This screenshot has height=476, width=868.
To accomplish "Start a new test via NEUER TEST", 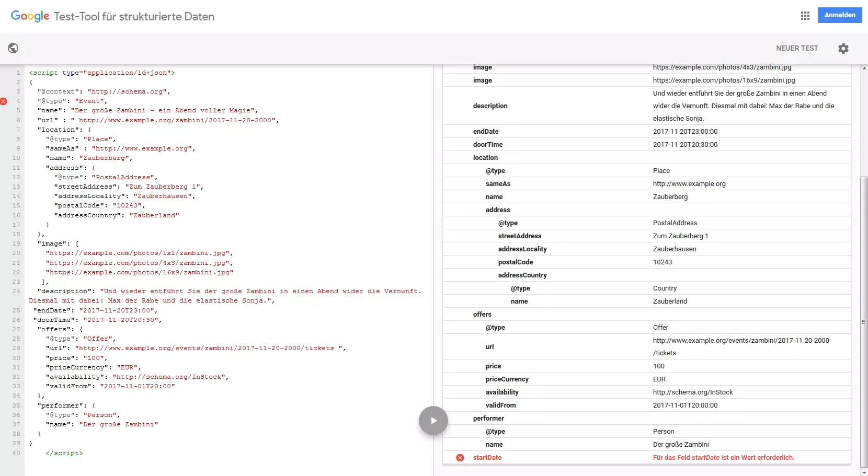I will [796, 48].
